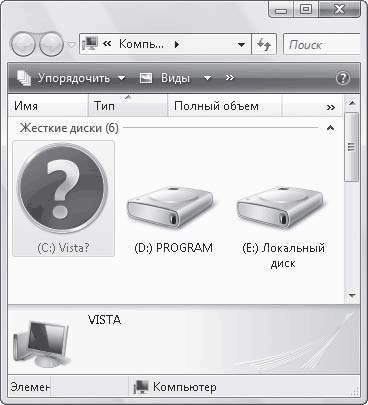Select the (D:) PROGRAM drive icon
Viewport: 368px width, 405px height.
170,208
